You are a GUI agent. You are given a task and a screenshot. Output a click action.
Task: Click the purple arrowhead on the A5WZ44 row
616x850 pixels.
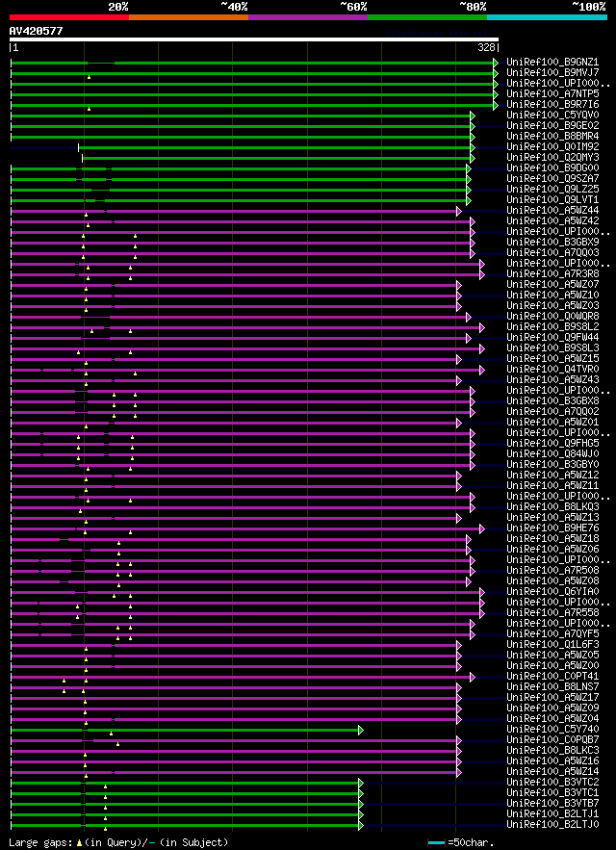459,211
